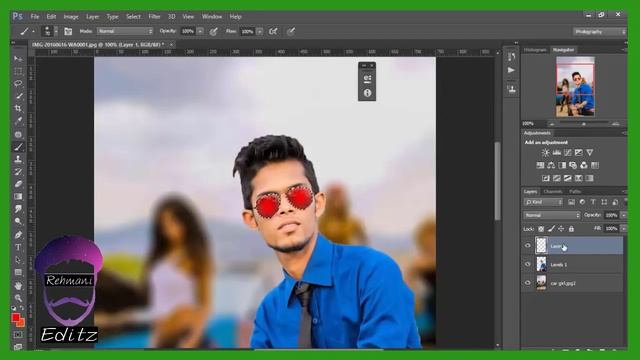Select the Rectangular Marquee tool
640x360 pixels.
(18, 71)
